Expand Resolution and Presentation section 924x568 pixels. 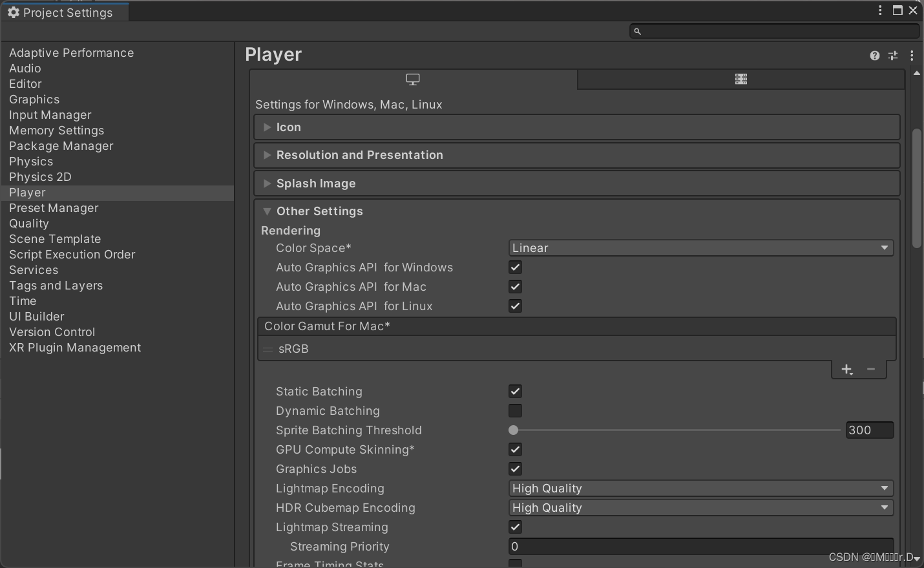click(577, 155)
